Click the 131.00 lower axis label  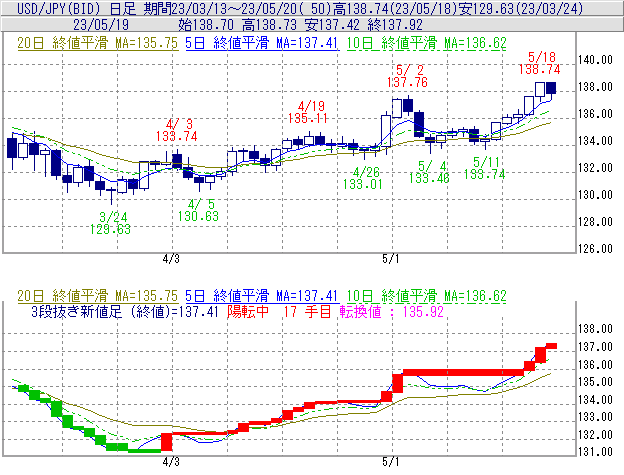pos(595,452)
